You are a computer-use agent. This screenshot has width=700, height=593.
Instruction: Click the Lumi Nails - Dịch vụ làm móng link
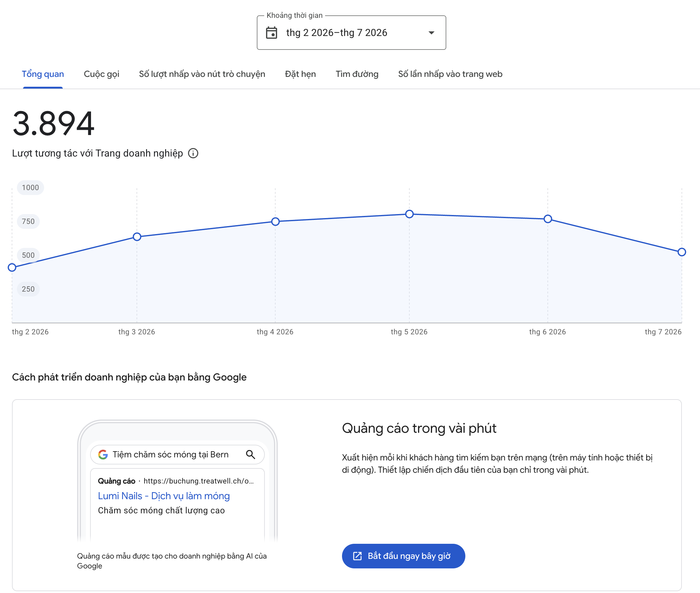coord(164,496)
